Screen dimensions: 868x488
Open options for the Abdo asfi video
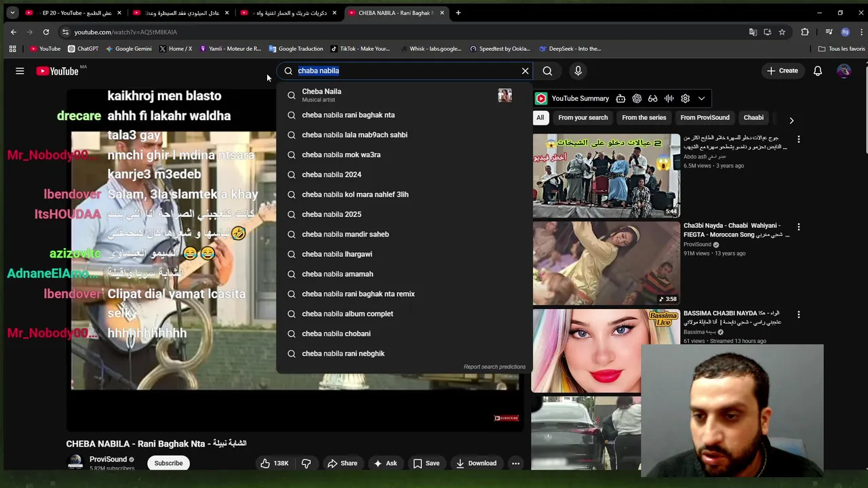pos(798,140)
